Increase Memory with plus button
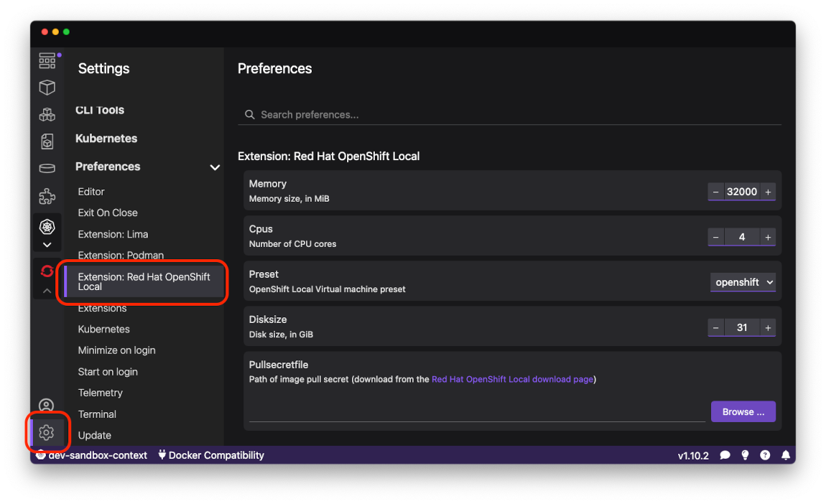The image size is (826, 504). 768,192
